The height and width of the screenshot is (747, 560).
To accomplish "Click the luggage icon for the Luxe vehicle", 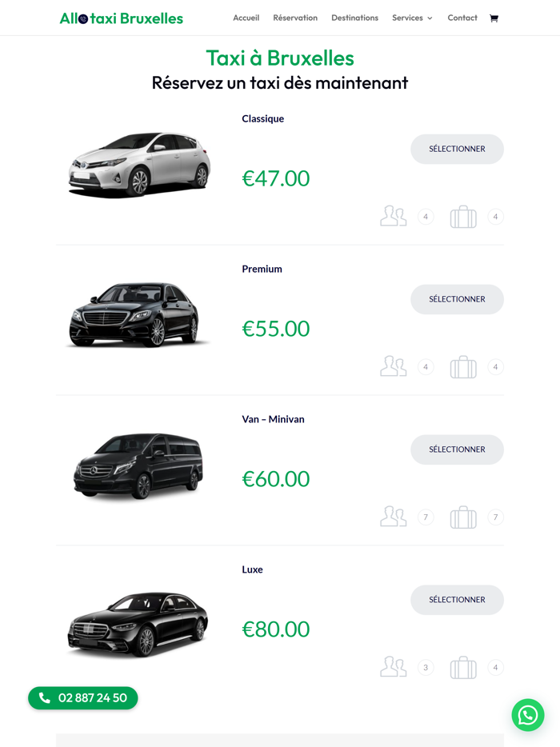I will (x=462, y=667).
